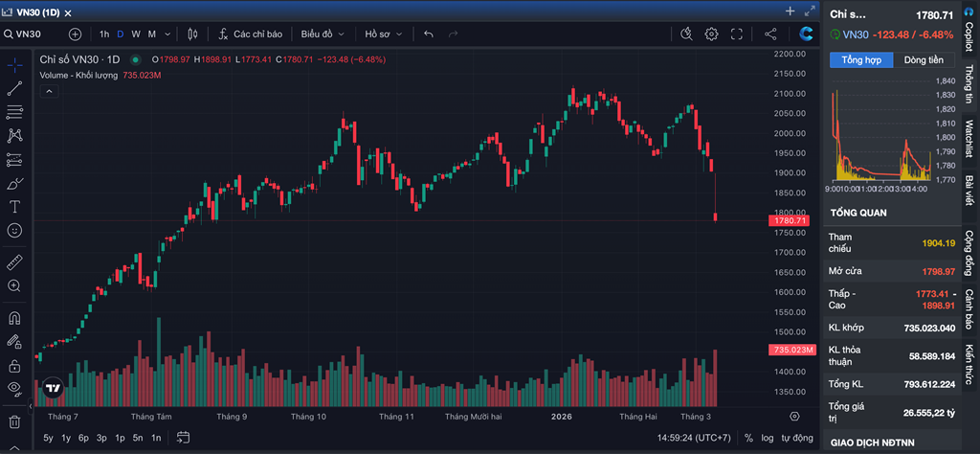Delete drawings with the trash icon

pyautogui.click(x=14, y=421)
